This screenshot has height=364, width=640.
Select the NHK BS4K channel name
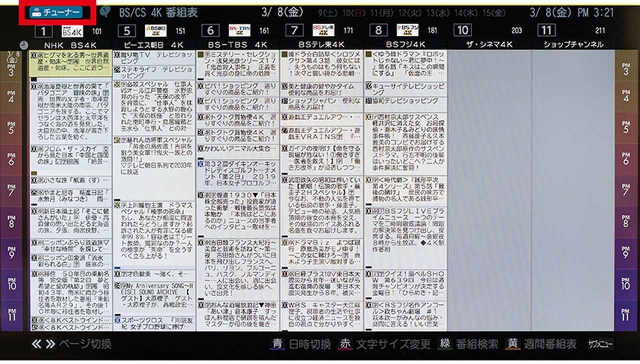click(x=70, y=44)
